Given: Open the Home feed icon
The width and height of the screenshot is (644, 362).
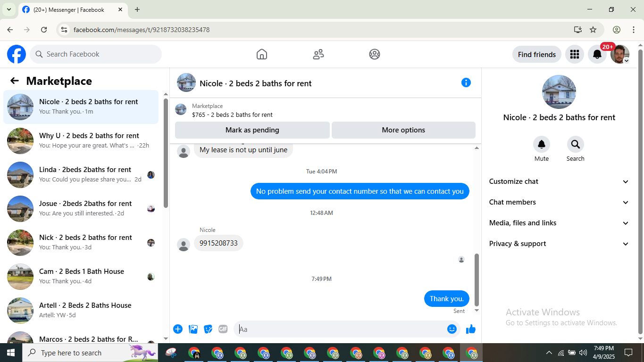Looking at the screenshot, I should [x=262, y=54].
